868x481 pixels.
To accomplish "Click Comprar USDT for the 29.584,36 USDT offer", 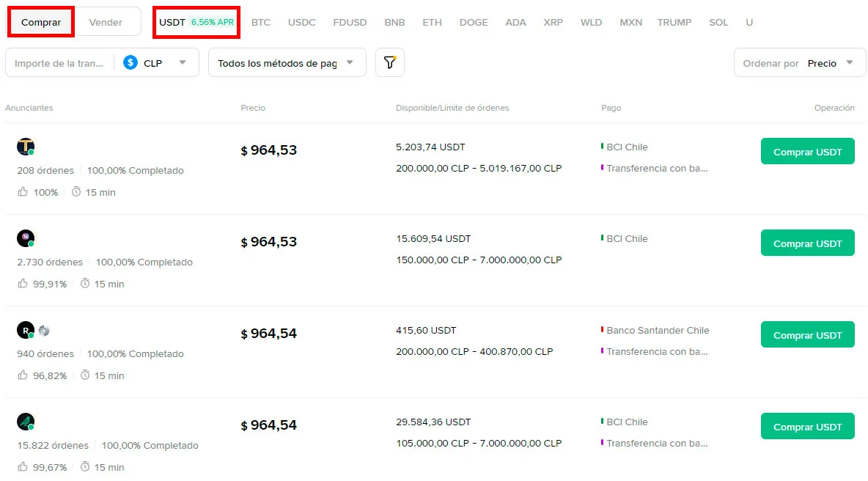I will tap(808, 426).
